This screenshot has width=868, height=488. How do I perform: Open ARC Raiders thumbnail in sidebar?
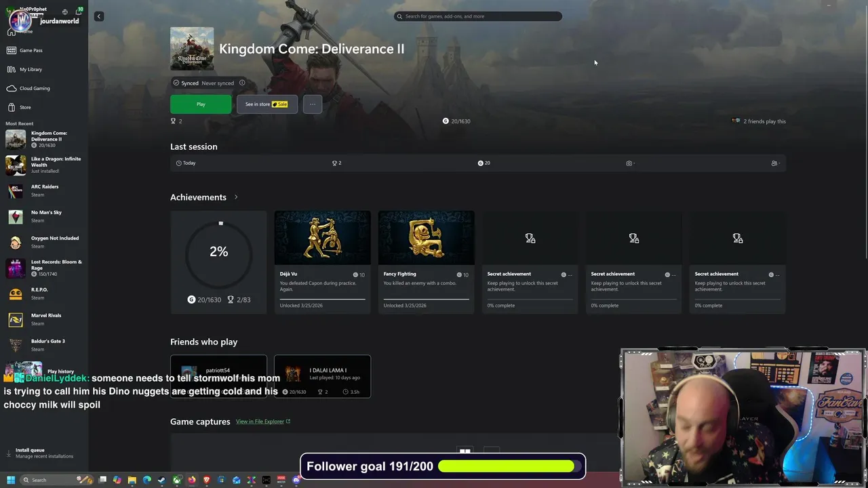click(x=16, y=190)
